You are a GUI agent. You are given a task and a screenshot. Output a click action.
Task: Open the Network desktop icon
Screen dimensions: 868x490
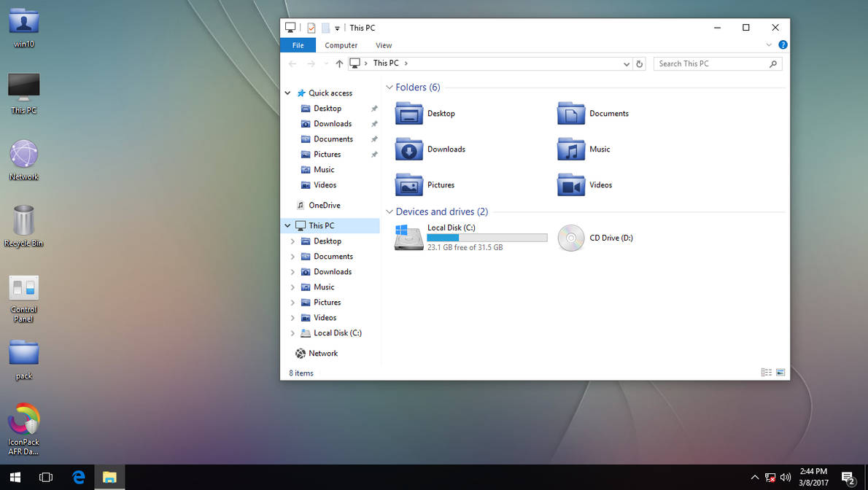pyautogui.click(x=24, y=160)
